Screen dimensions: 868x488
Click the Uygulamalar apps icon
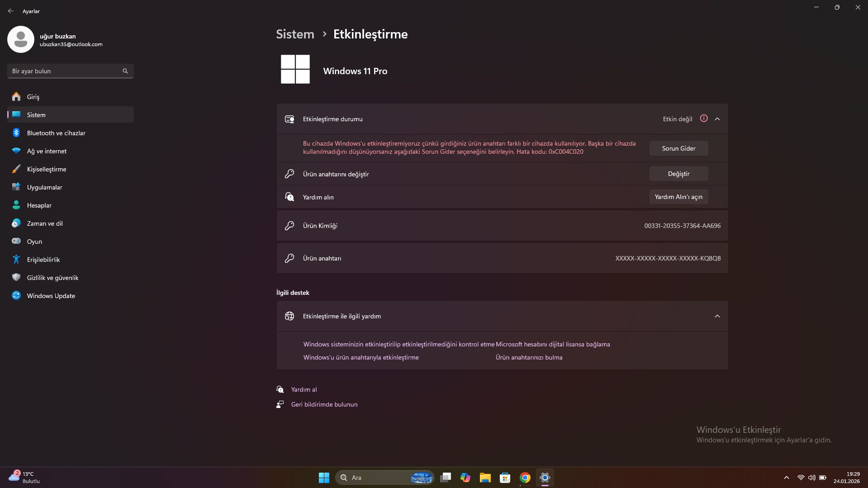click(x=16, y=187)
